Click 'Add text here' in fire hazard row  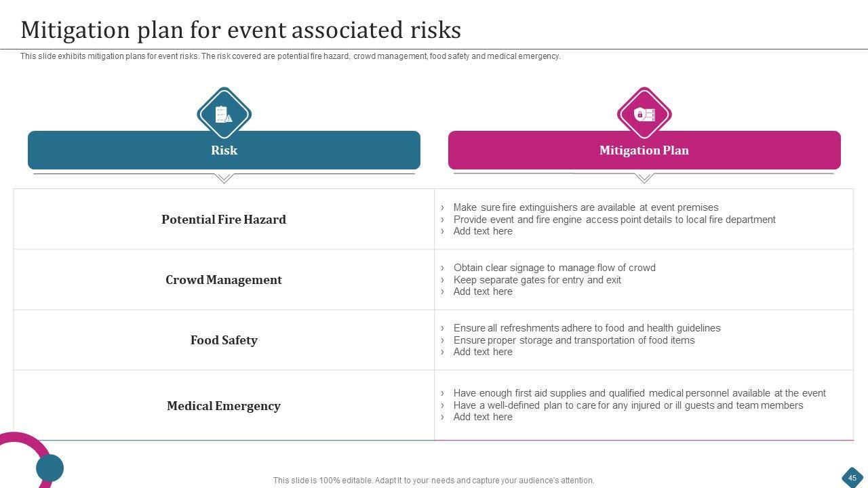coord(483,231)
